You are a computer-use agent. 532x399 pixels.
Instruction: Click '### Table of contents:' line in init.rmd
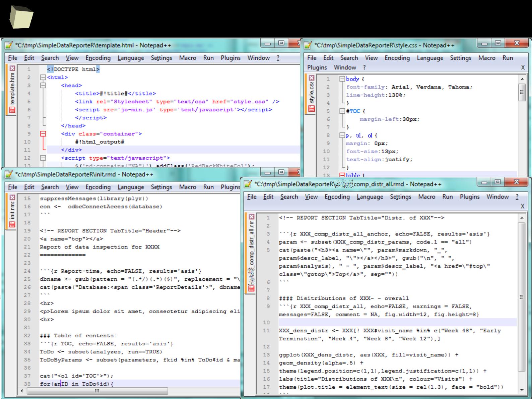pos(78,336)
